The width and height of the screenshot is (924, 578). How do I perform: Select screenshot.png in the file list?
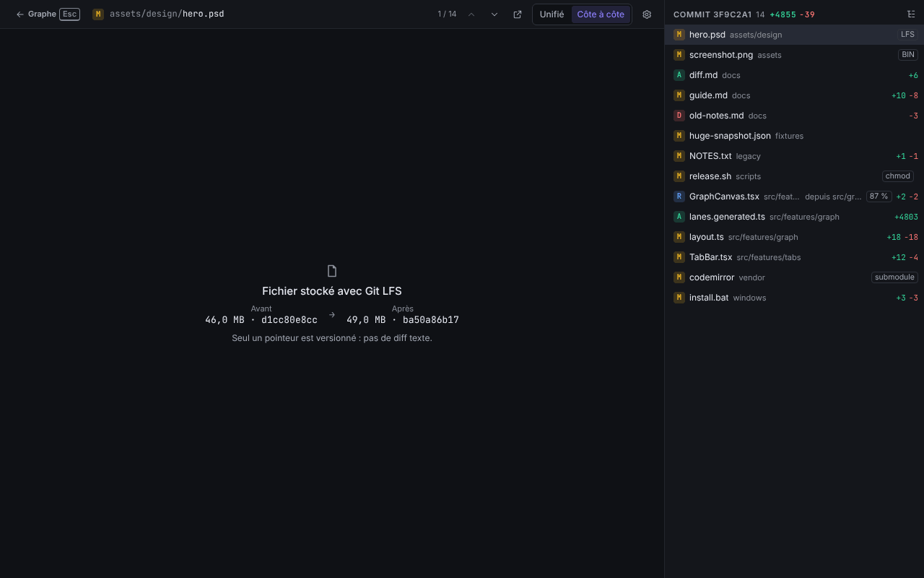click(794, 55)
